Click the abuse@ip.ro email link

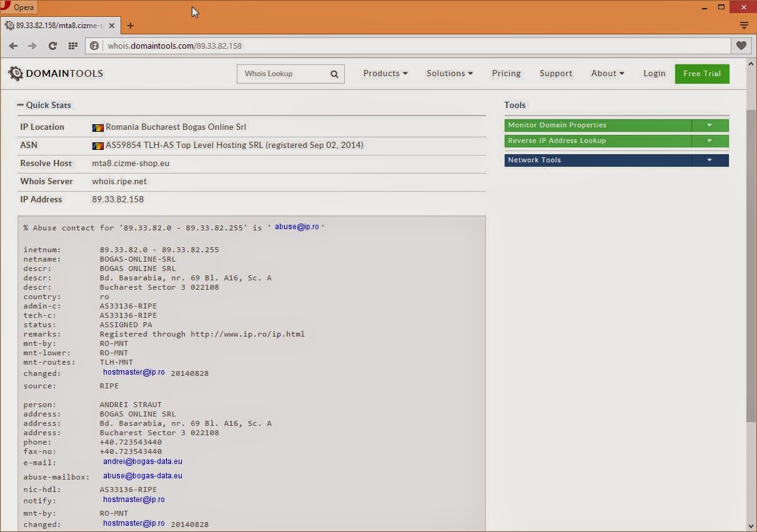click(297, 227)
